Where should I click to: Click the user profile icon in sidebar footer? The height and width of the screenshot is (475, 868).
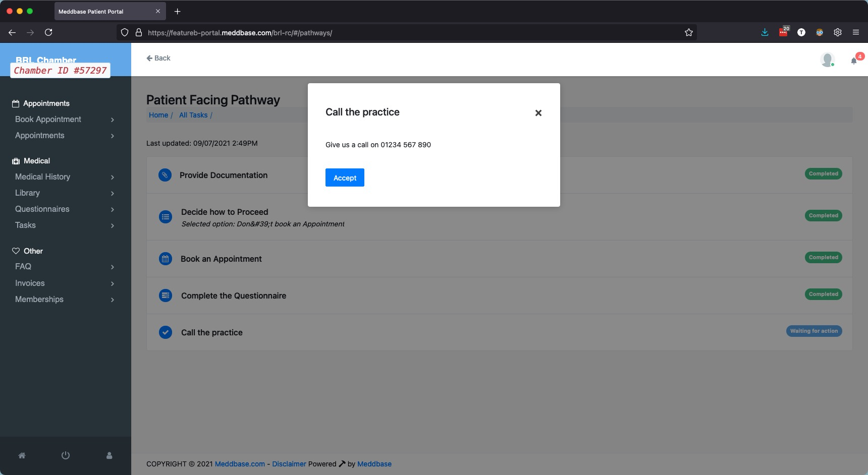109,455
